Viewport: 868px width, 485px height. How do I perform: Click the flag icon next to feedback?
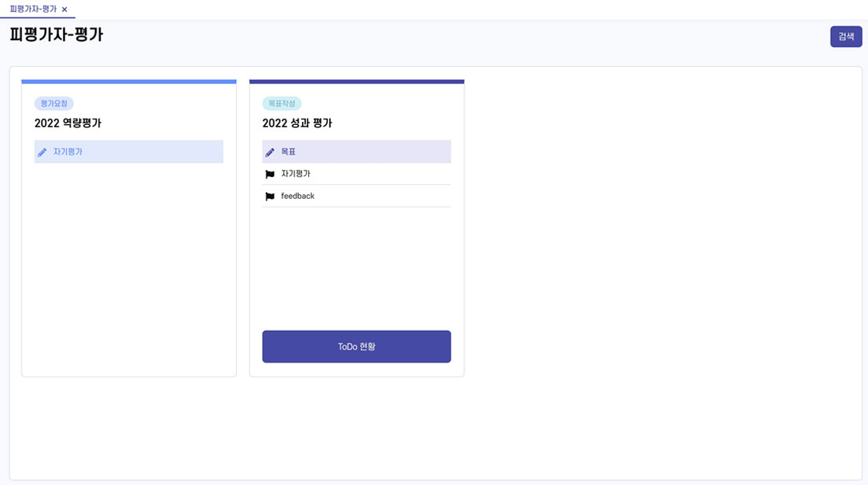tap(270, 196)
